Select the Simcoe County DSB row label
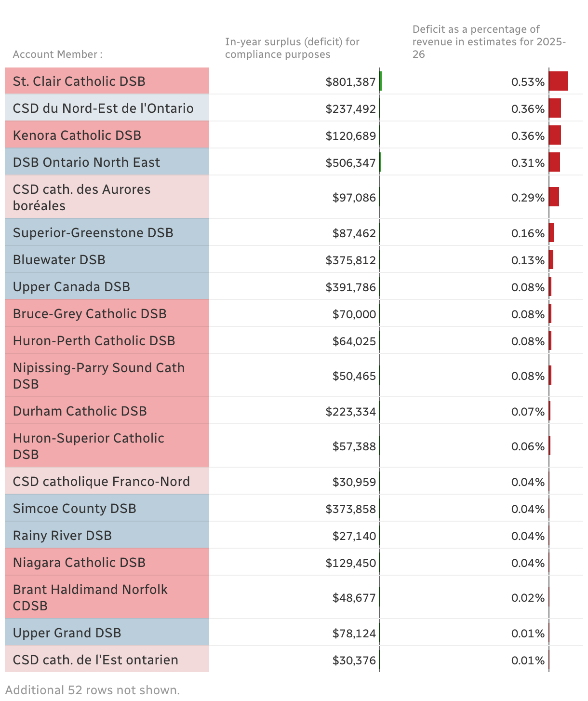Viewport: 588px width, 701px height. (75, 508)
